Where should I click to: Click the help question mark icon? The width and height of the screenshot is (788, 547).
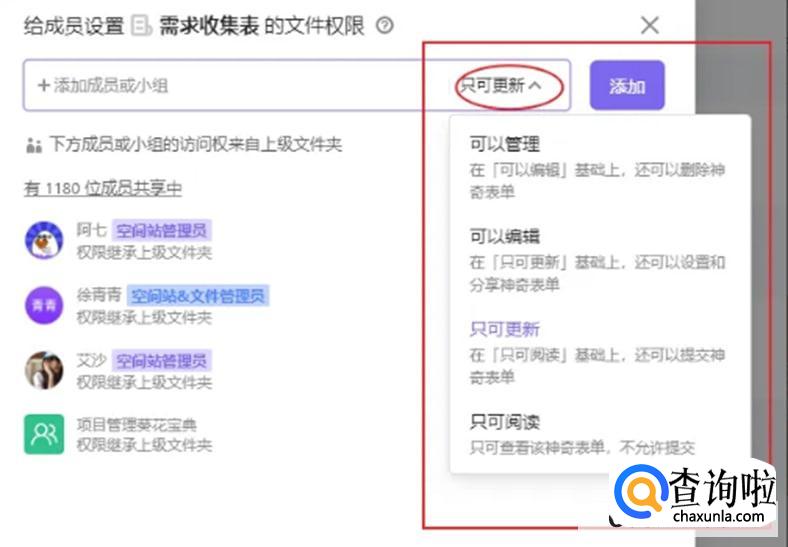pyautogui.click(x=384, y=25)
